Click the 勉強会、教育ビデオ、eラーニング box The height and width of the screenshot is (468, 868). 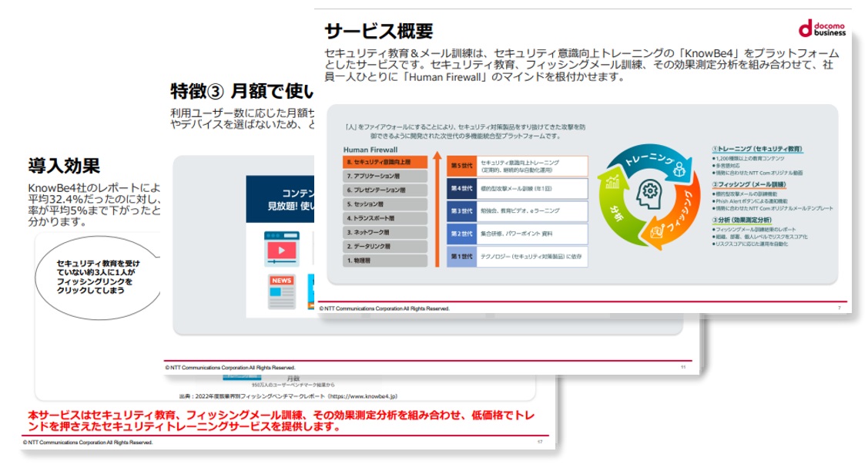point(532,211)
